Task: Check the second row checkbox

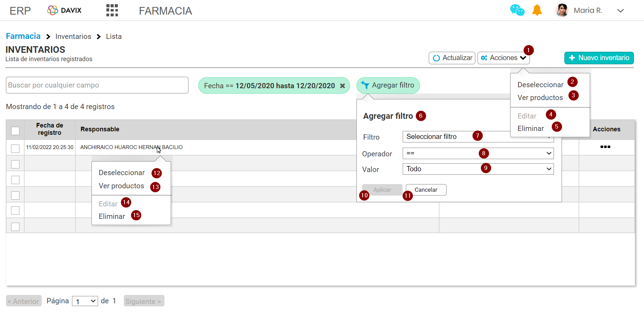Action: (x=15, y=164)
